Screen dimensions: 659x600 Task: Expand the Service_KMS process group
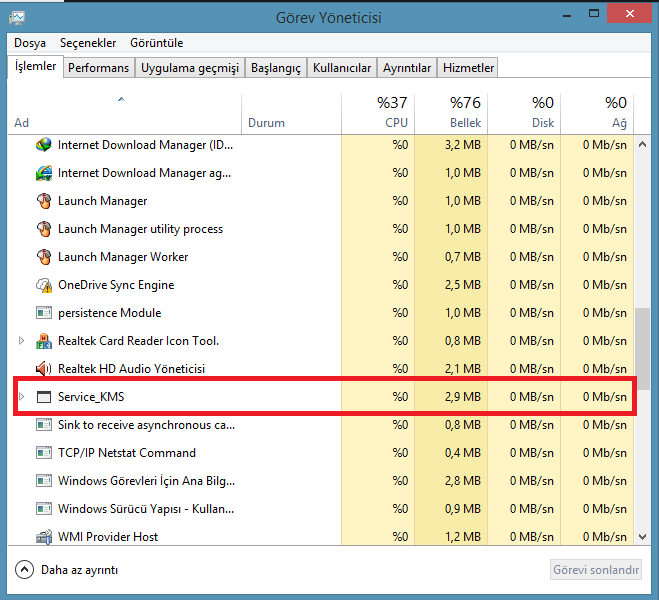point(21,397)
